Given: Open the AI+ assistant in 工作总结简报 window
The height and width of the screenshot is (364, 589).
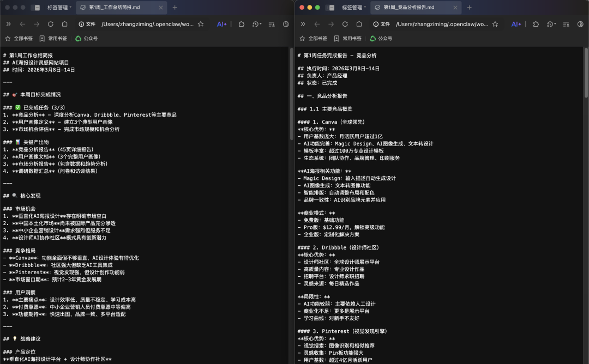Looking at the screenshot, I should pos(221,24).
